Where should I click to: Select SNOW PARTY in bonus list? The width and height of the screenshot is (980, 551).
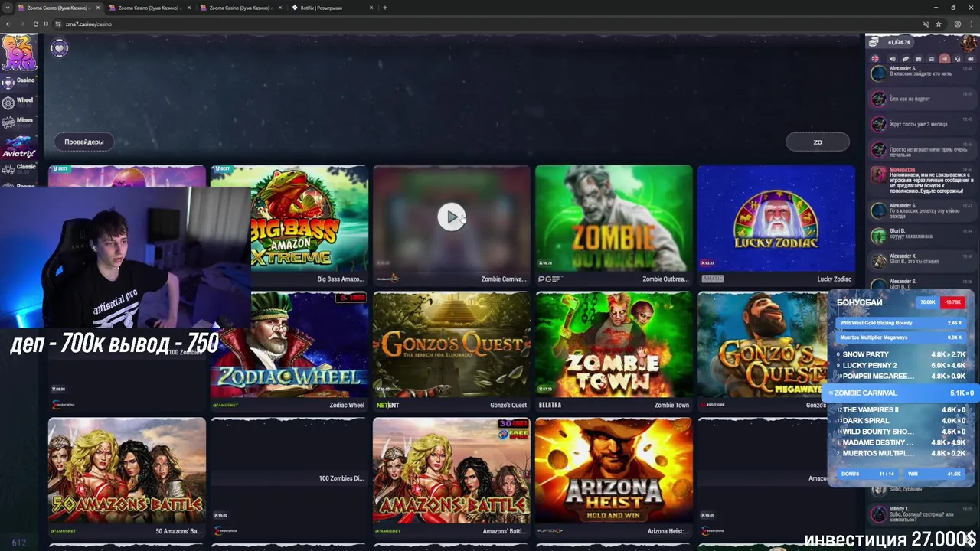[x=902, y=354]
